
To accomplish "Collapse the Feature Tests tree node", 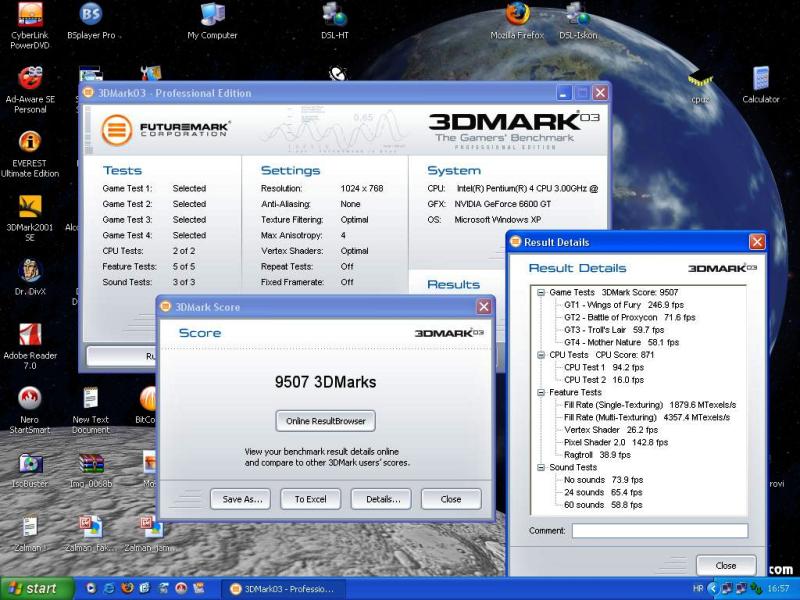I will point(541,392).
